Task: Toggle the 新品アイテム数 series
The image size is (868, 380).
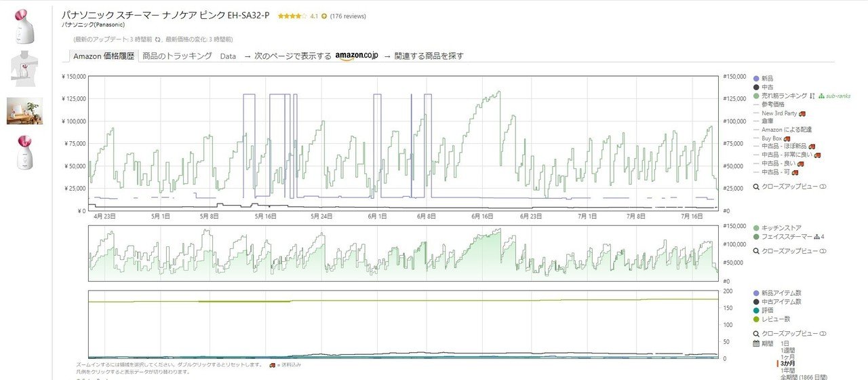Action: click(777, 293)
